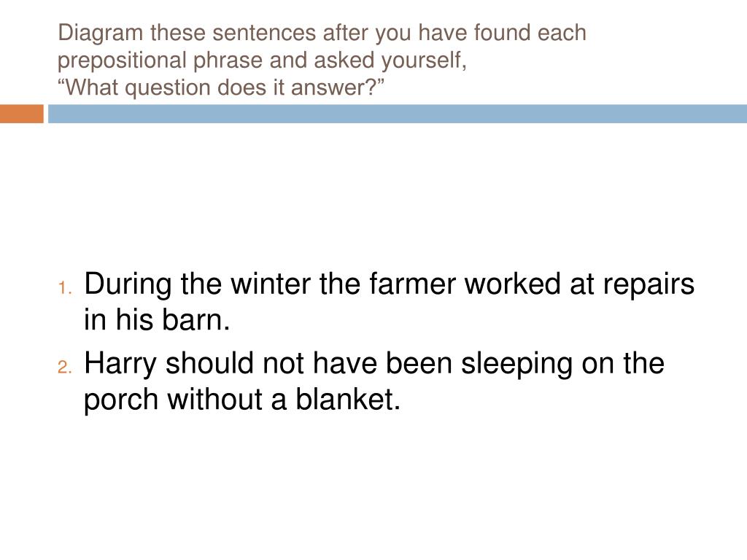The image size is (747, 560).
Task: Click the word "repairs" in sentence one
Action: pos(649,286)
